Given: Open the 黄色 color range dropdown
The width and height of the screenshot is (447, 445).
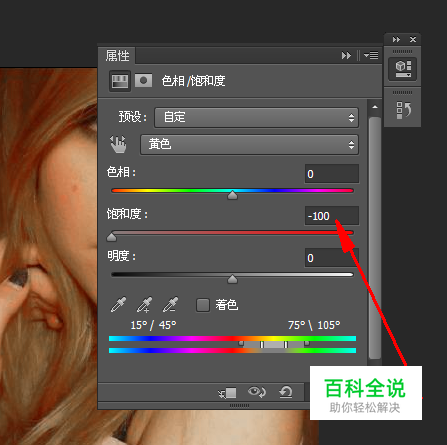Looking at the screenshot, I should coord(249,145).
